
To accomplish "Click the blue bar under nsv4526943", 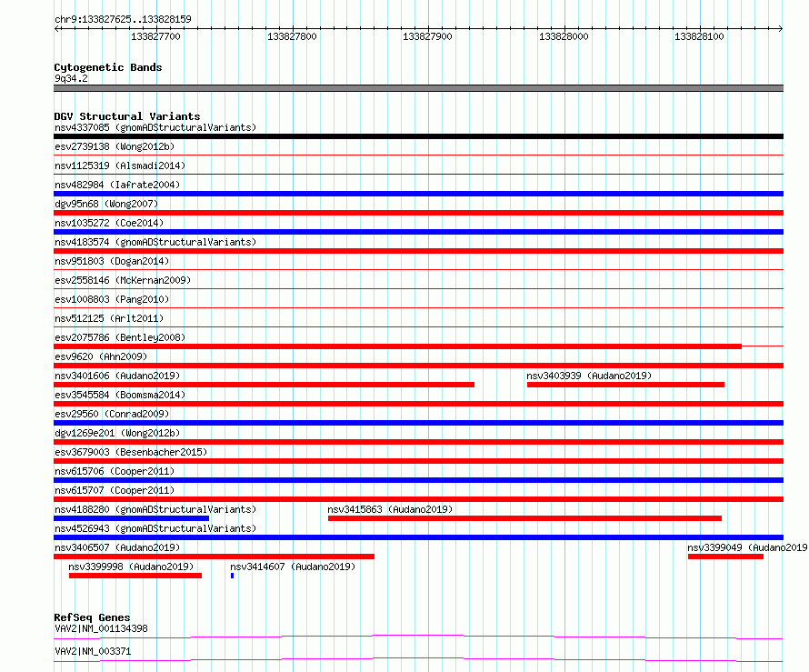I will pyautogui.click(x=418, y=537).
